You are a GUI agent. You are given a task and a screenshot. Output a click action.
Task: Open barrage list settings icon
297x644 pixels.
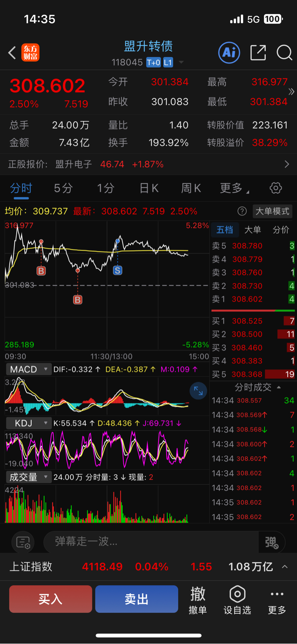click(x=23, y=542)
